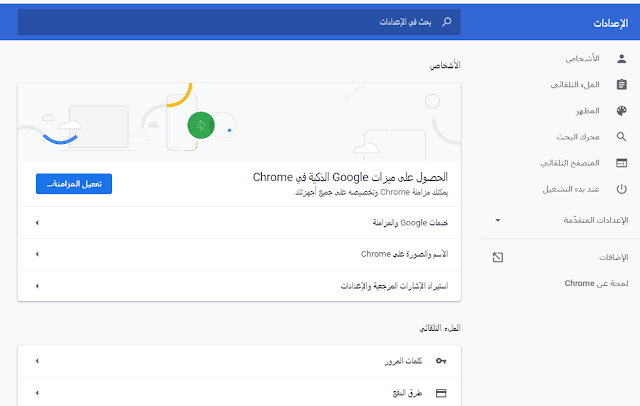Open On startup via power icon
Image resolution: width=640 pixels, height=406 pixels.
pos(621,189)
